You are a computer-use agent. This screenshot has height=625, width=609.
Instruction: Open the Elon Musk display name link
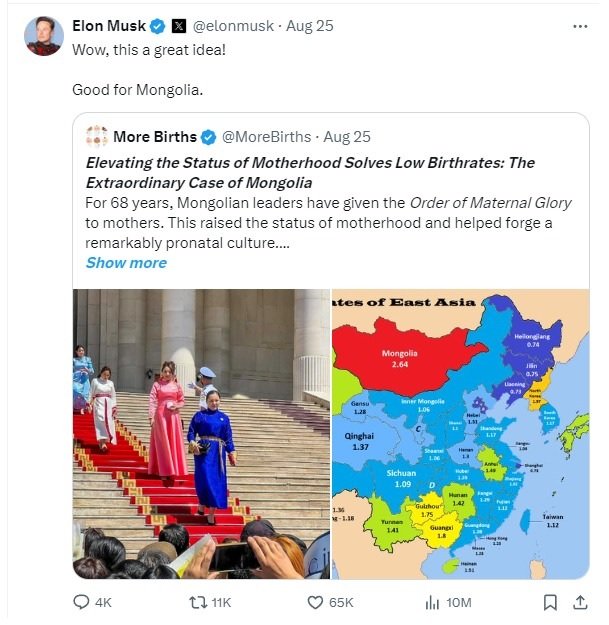109,26
